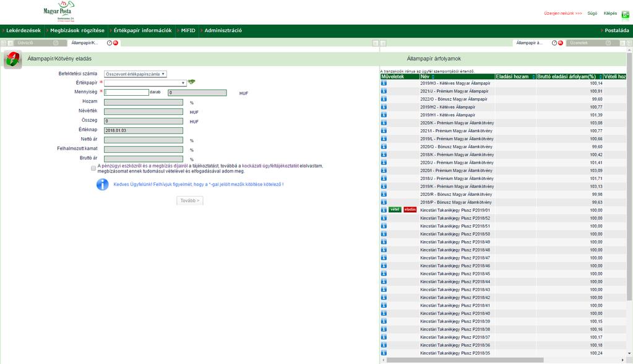
Task: Click the vertical scrollbar of the rates panel
Action: pos(629,177)
